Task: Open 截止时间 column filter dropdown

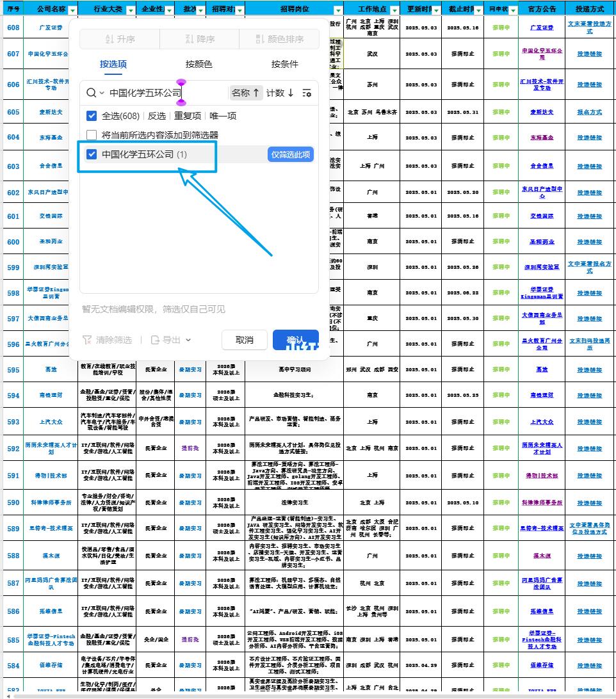Action: [478, 10]
